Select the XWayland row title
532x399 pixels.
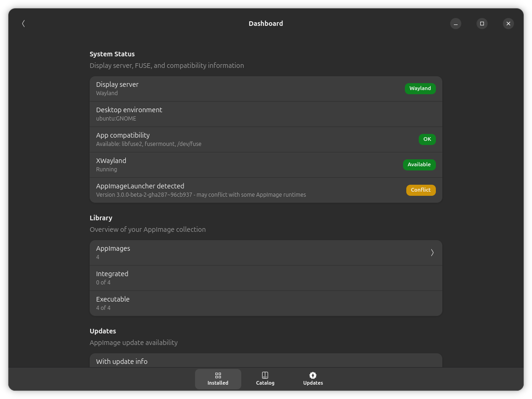click(x=111, y=161)
